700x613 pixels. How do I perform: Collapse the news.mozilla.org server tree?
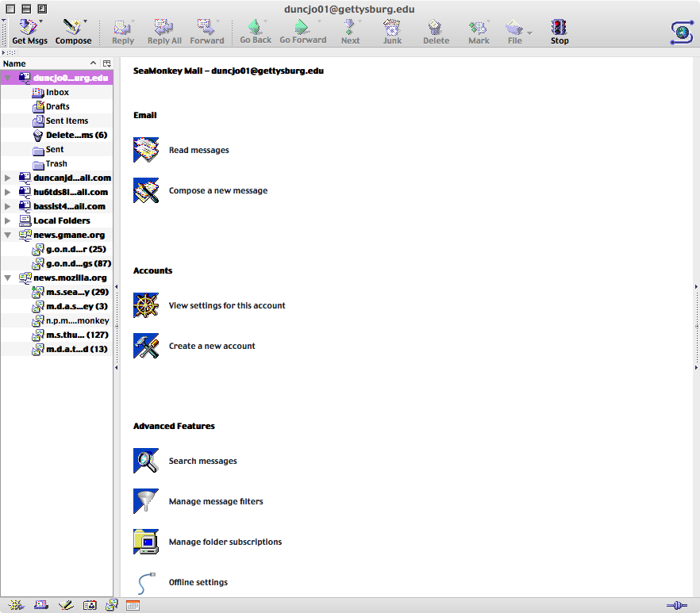tap(8, 278)
